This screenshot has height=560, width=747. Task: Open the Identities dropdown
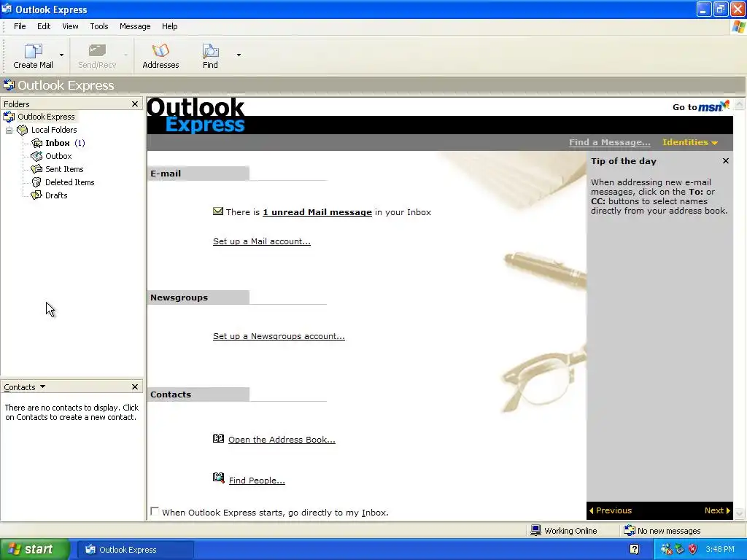coord(690,142)
